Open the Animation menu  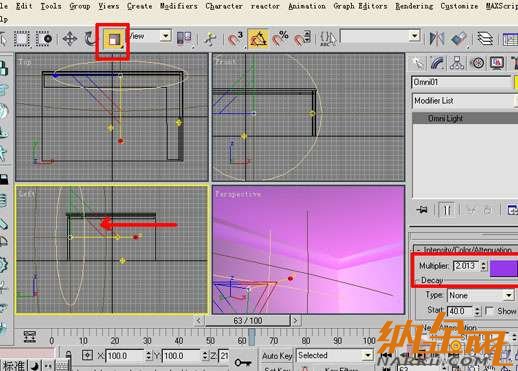click(307, 6)
